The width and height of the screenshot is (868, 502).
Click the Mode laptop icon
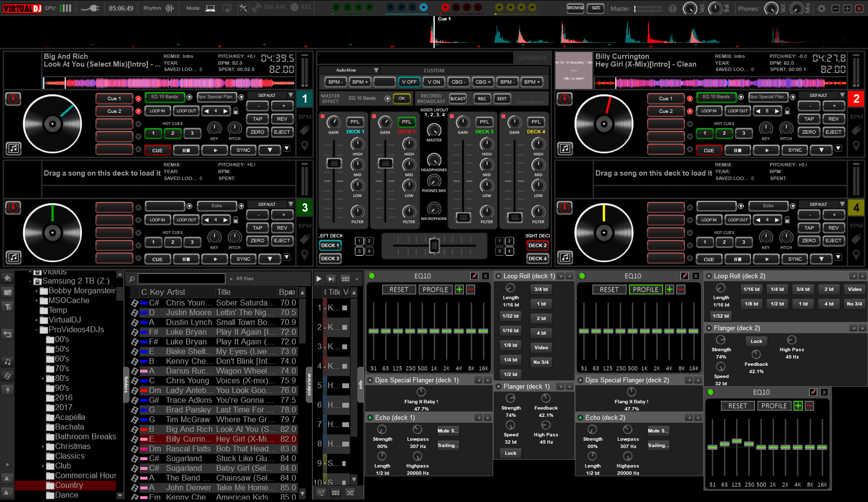(x=210, y=8)
